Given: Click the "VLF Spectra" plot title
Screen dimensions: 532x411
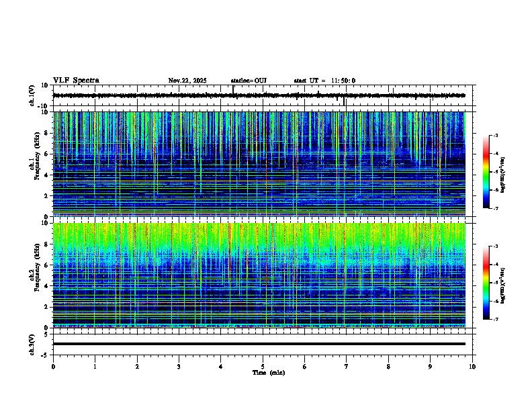Looking at the screenshot, I should 76,81.
